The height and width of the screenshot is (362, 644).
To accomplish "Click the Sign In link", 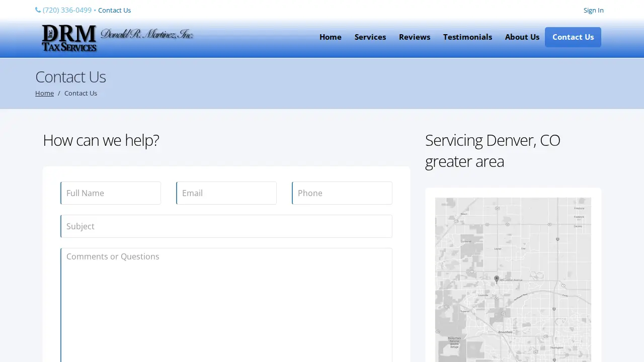I will pyautogui.click(x=593, y=10).
